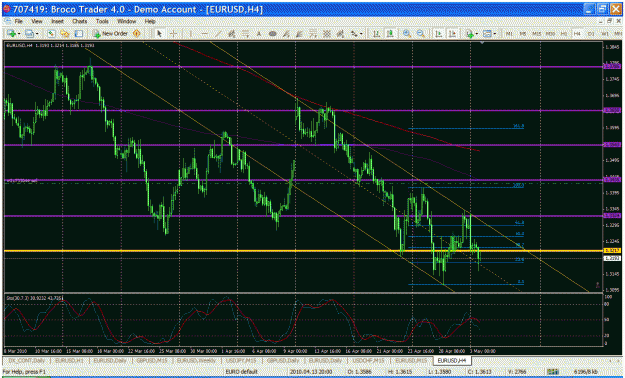
Task: Switch timeframe to M30
Action: tap(550, 34)
